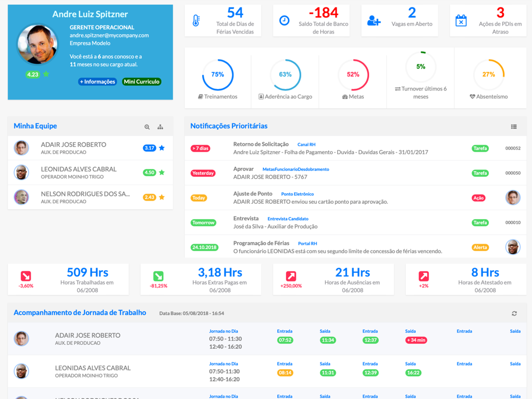Image resolution: width=532 pixels, height=399 pixels.
Task: Click the 75% Treinamentos progress ring
Action: pyautogui.click(x=218, y=74)
